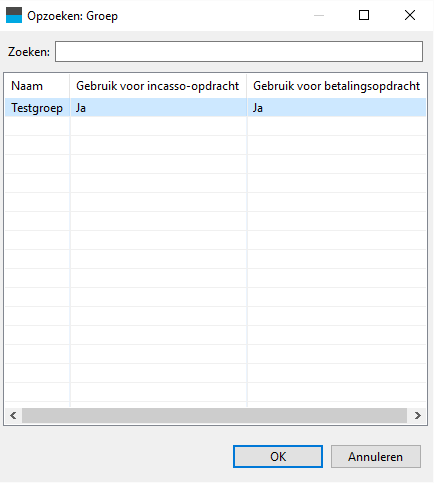434x483 pixels.
Task: Focus the Zoeken search field
Action: 239,52
